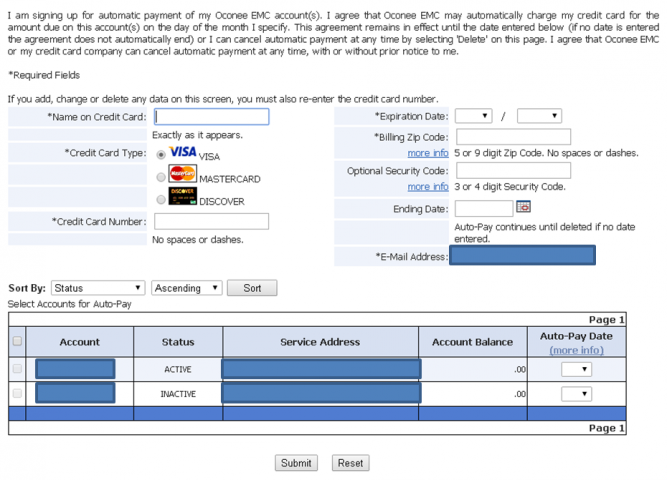The width and height of the screenshot is (667, 480).
Task: Click the Select Accounts for Auto-Pay text
Action: 70,304
